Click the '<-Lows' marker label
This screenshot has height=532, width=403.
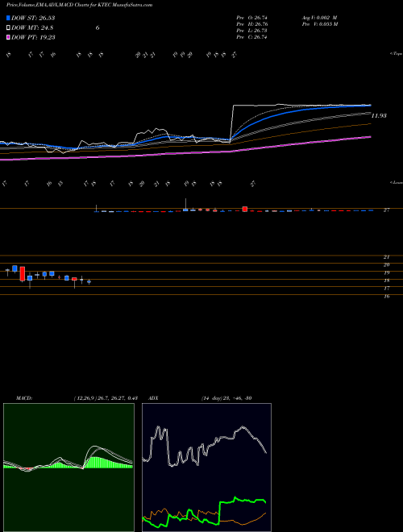(x=397, y=182)
